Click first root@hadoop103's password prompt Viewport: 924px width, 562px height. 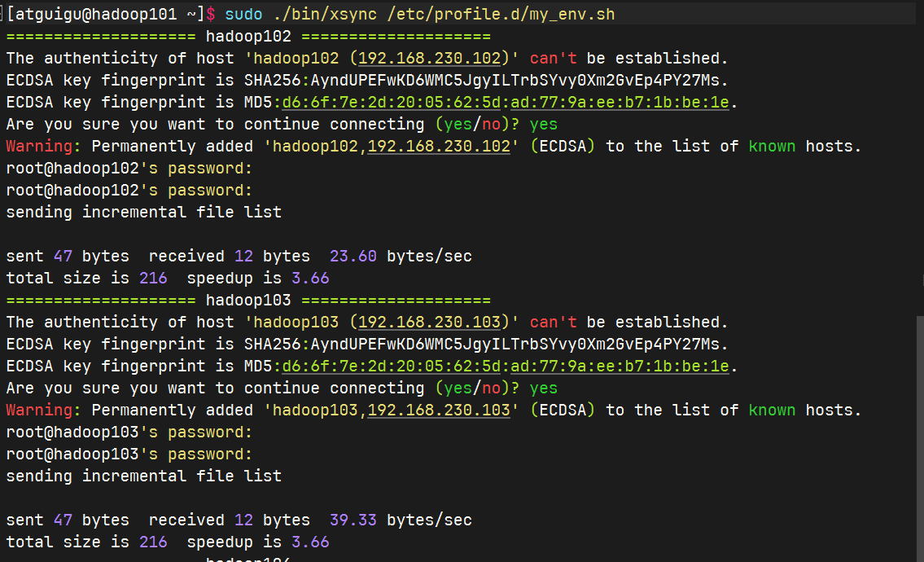coord(129,432)
